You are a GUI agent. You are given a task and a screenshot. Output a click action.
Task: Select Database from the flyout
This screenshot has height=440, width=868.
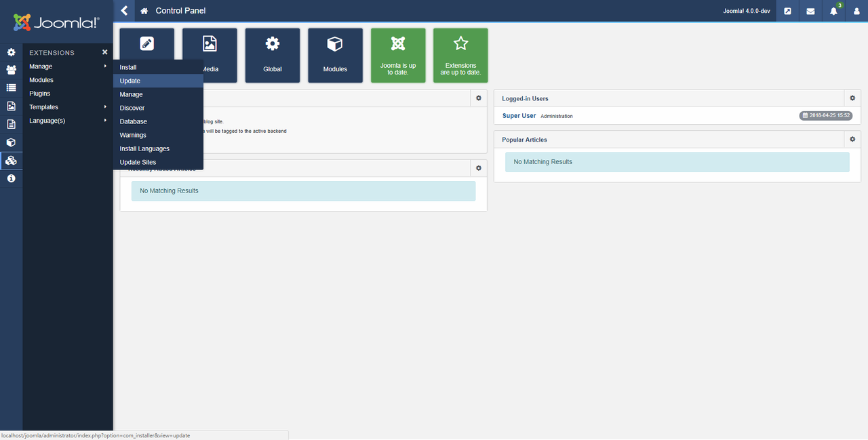point(158,121)
